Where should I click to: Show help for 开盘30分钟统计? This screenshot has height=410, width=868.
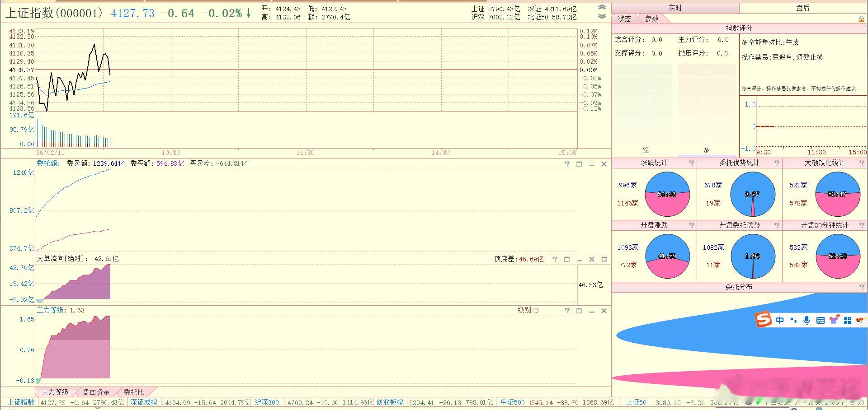click(862, 225)
